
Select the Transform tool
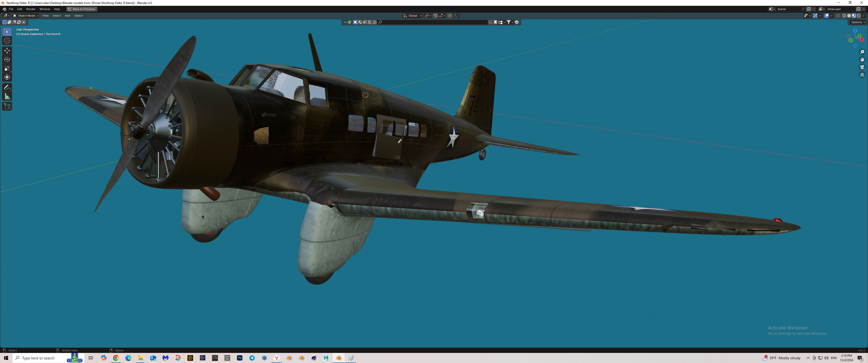click(x=7, y=77)
